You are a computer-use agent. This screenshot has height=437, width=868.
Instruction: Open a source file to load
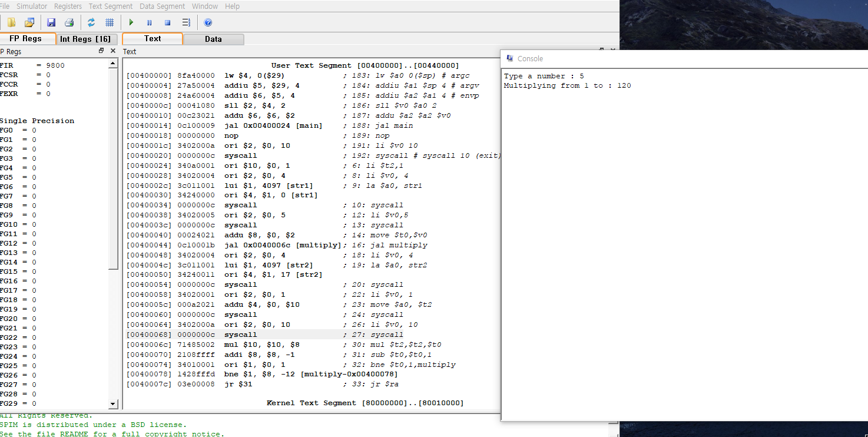coord(28,22)
